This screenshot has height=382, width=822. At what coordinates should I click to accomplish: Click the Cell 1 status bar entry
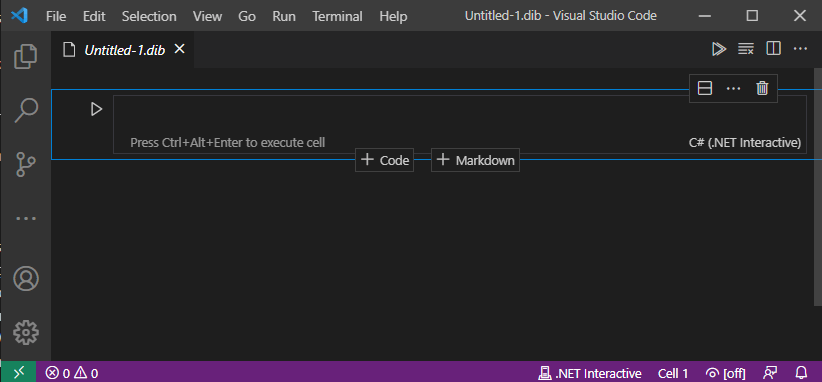click(x=673, y=373)
